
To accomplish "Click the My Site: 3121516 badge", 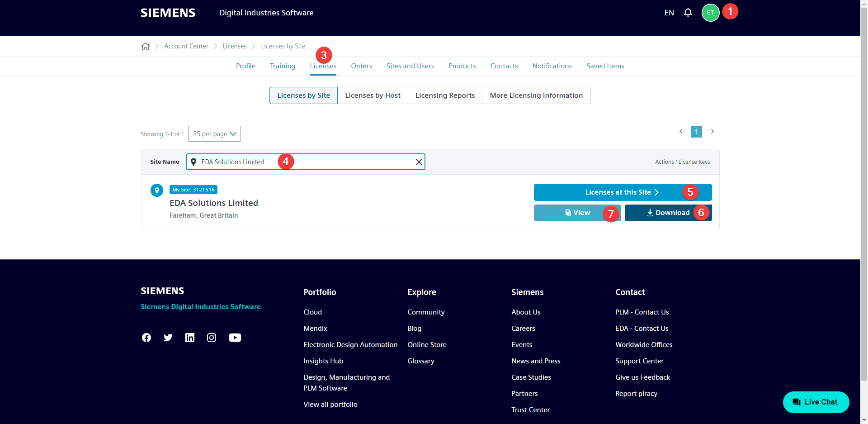I will (x=193, y=190).
